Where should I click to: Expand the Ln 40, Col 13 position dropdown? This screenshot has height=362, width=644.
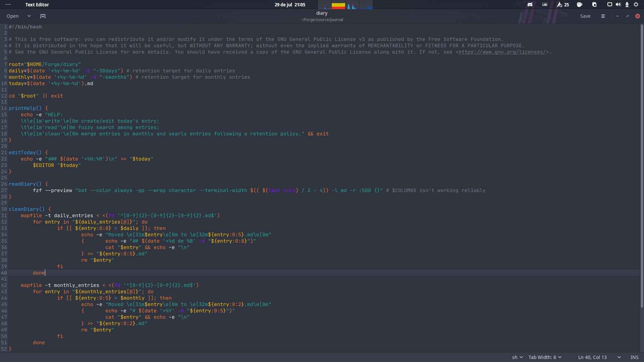tap(619, 357)
